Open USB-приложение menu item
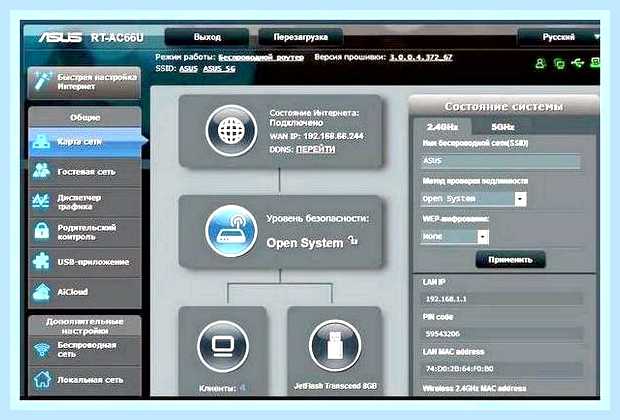620x420 pixels. 85,262
